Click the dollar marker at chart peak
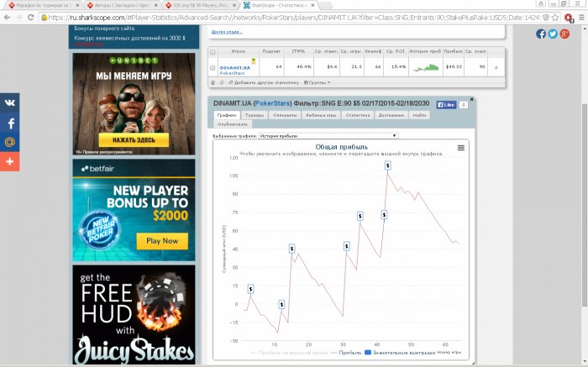The width and height of the screenshot is (588, 367). tap(388, 165)
